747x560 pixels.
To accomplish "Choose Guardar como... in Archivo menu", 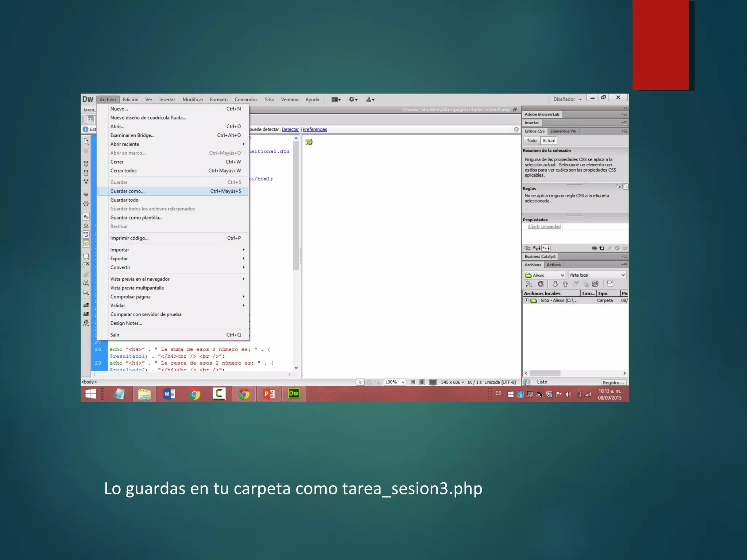I will (x=173, y=191).
